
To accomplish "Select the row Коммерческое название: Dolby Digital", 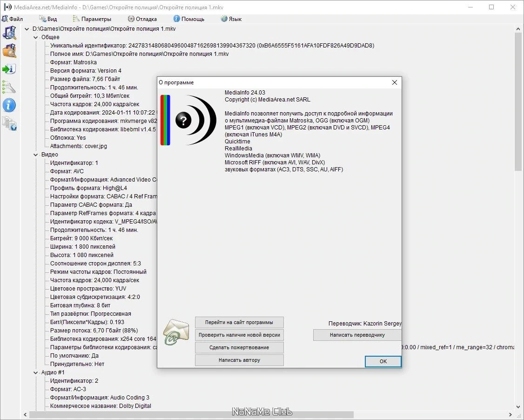I will (101, 406).
